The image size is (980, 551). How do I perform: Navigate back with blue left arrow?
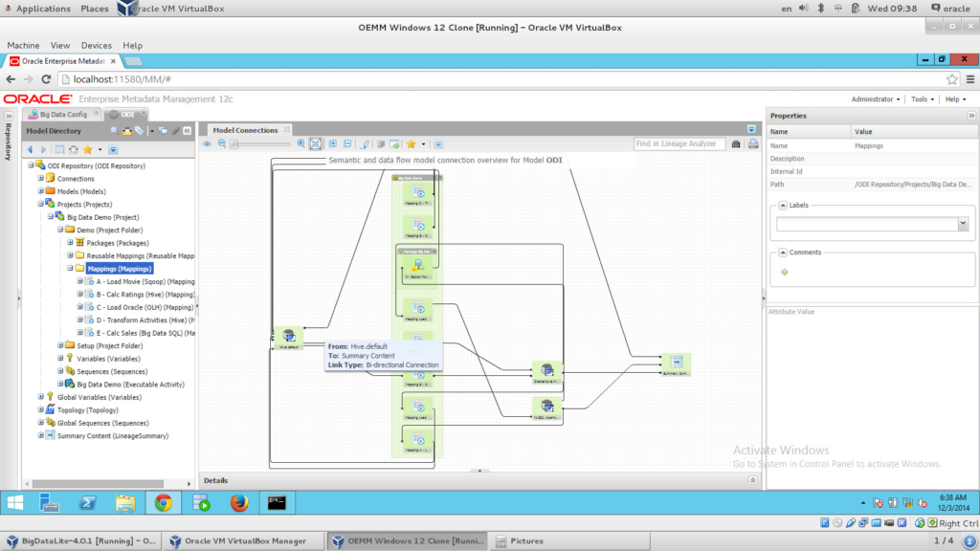pos(30,150)
